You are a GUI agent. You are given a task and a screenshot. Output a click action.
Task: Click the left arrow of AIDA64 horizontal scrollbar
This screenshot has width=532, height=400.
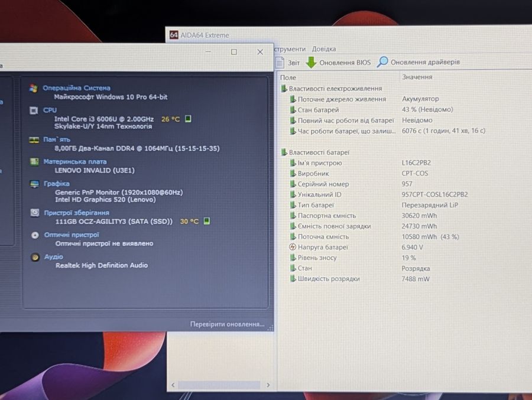173,385
